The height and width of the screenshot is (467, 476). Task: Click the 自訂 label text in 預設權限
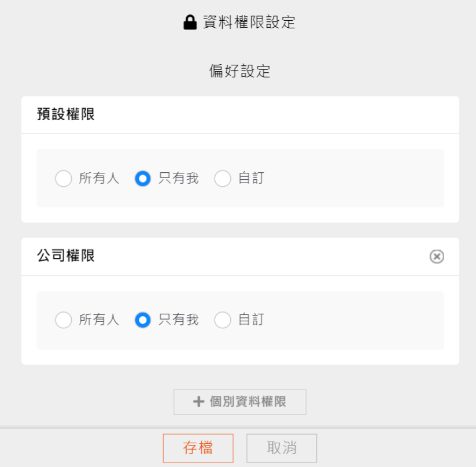[251, 179]
